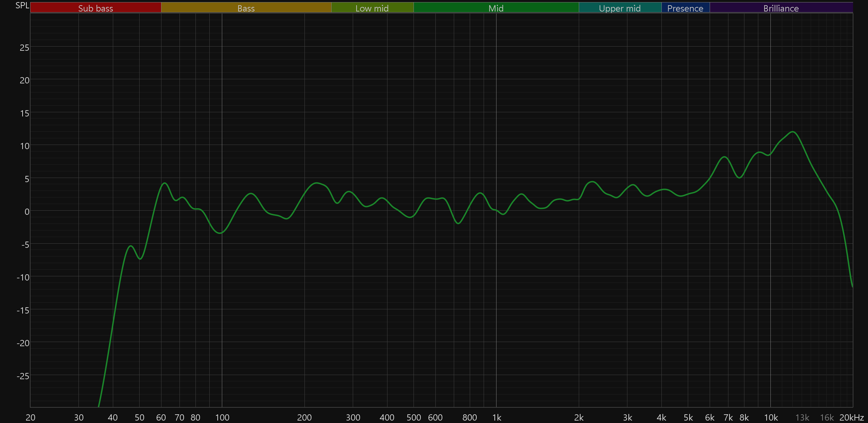
Task: Click the curve dip at 100 Hz
Action: (220, 233)
